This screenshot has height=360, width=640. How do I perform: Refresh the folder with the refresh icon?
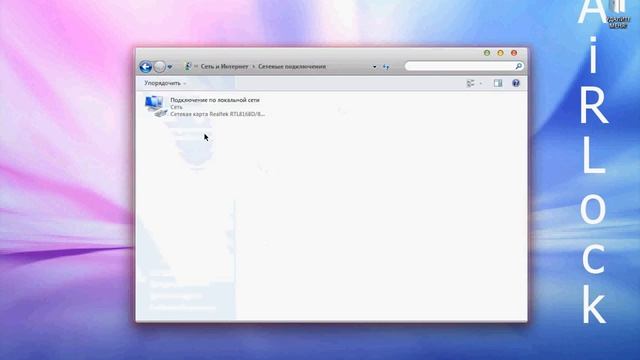click(386, 67)
